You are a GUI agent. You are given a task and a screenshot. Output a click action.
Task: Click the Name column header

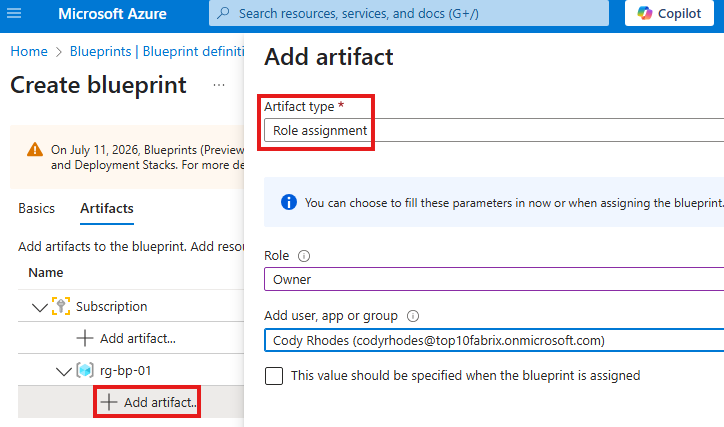(46, 273)
